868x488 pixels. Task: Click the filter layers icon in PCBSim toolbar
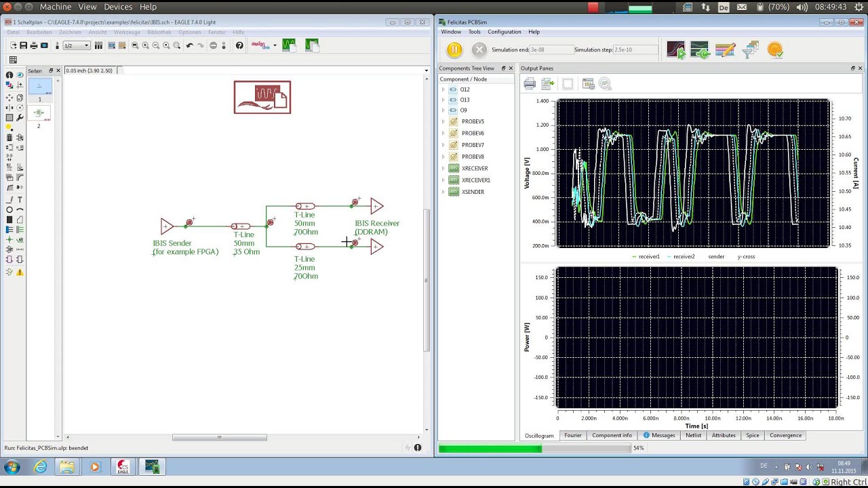pos(750,49)
